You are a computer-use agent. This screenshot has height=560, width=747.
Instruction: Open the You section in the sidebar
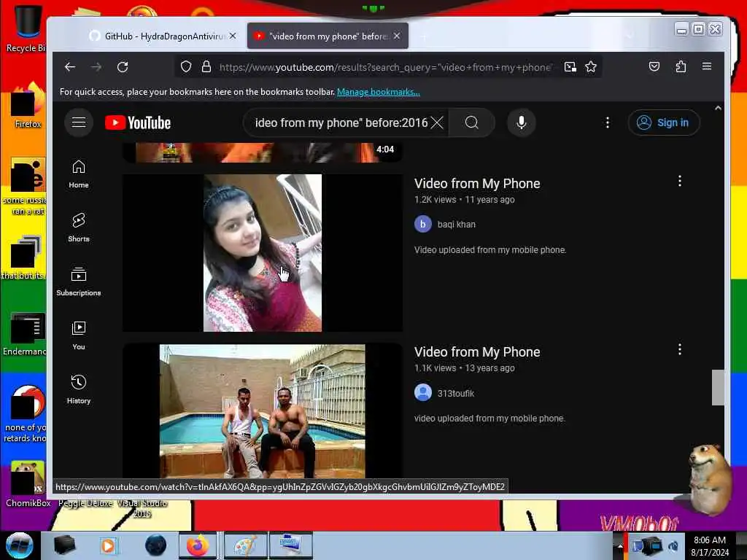click(79, 336)
